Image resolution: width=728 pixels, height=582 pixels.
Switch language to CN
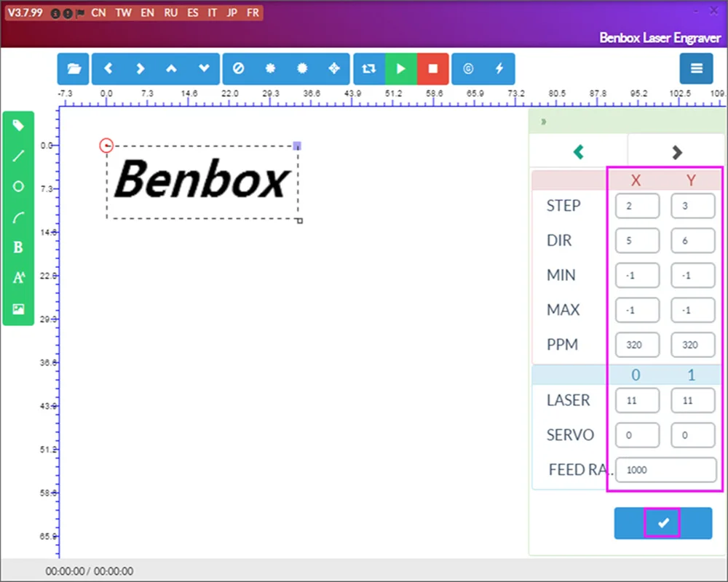point(98,13)
